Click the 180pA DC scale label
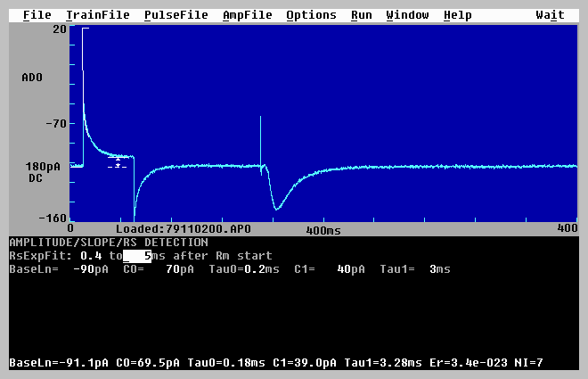The width and height of the screenshot is (588, 379). point(37,172)
